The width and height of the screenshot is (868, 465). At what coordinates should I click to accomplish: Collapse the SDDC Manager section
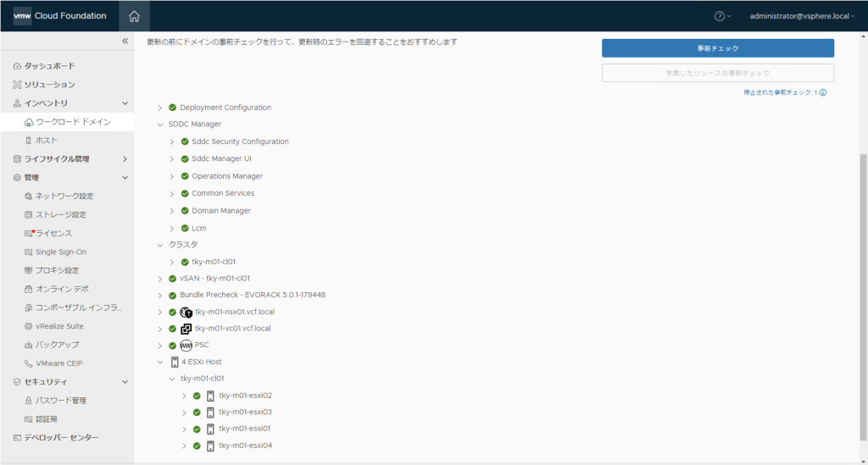tap(160, 125)
